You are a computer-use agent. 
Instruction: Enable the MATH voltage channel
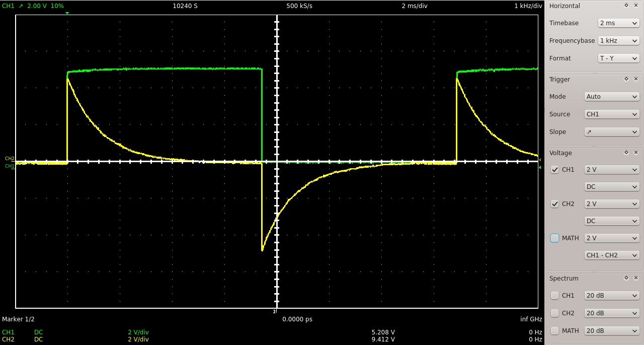[555, 238]
